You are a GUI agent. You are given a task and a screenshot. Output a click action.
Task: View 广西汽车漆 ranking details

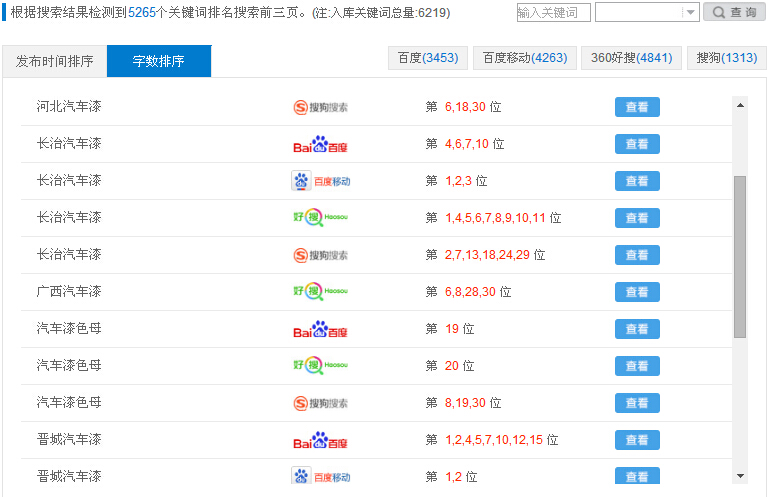click(637, 292)
